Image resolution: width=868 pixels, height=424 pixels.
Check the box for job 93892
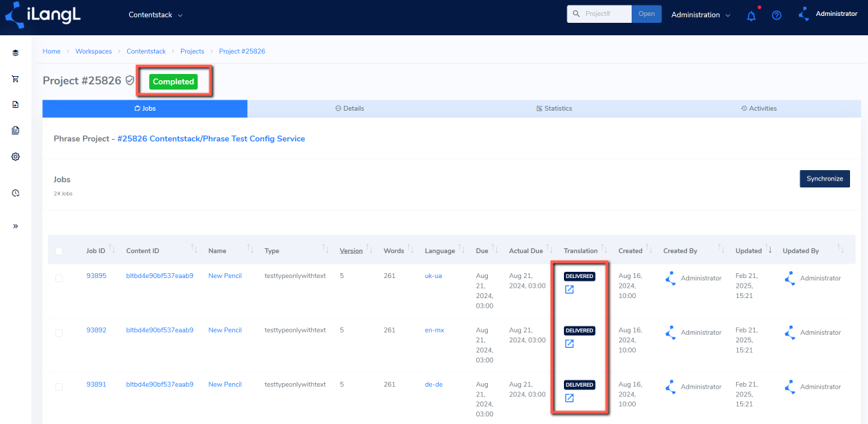coord(59,333)
